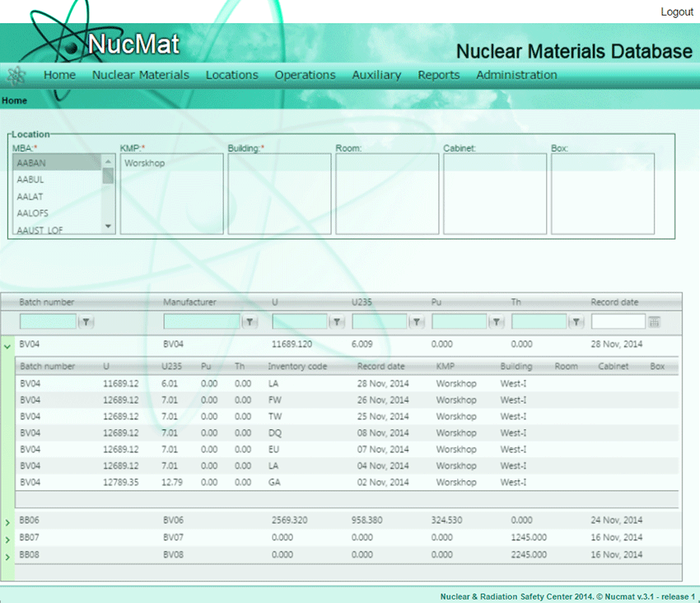Expand the BB08 batch row
The image size is (700, 603).
pyautogui.click(x=8, y=557)
